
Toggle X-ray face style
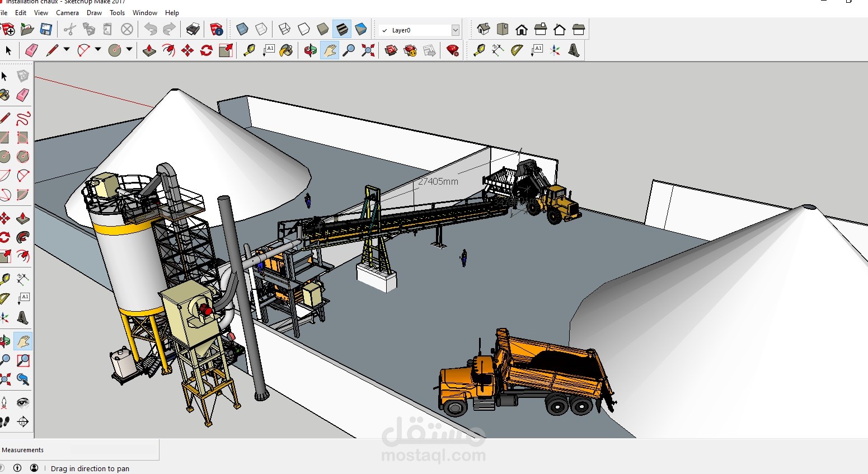[x=242, y=29]
